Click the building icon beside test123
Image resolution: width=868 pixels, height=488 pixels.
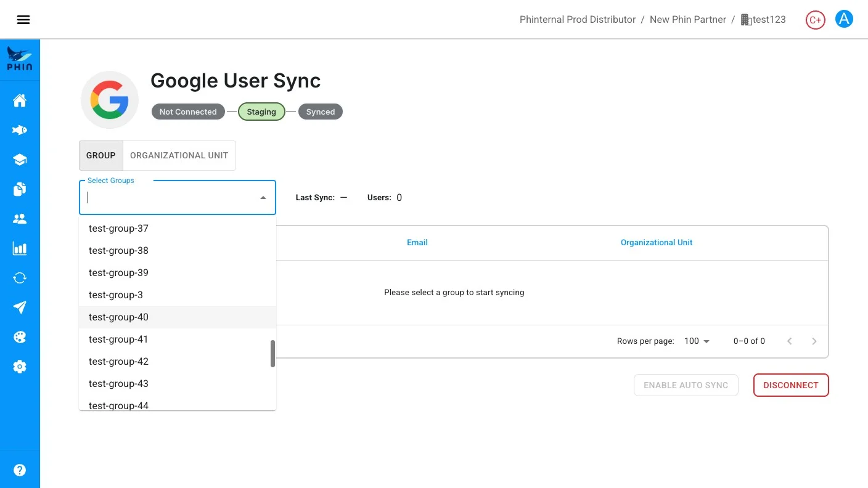coord(746,20)
